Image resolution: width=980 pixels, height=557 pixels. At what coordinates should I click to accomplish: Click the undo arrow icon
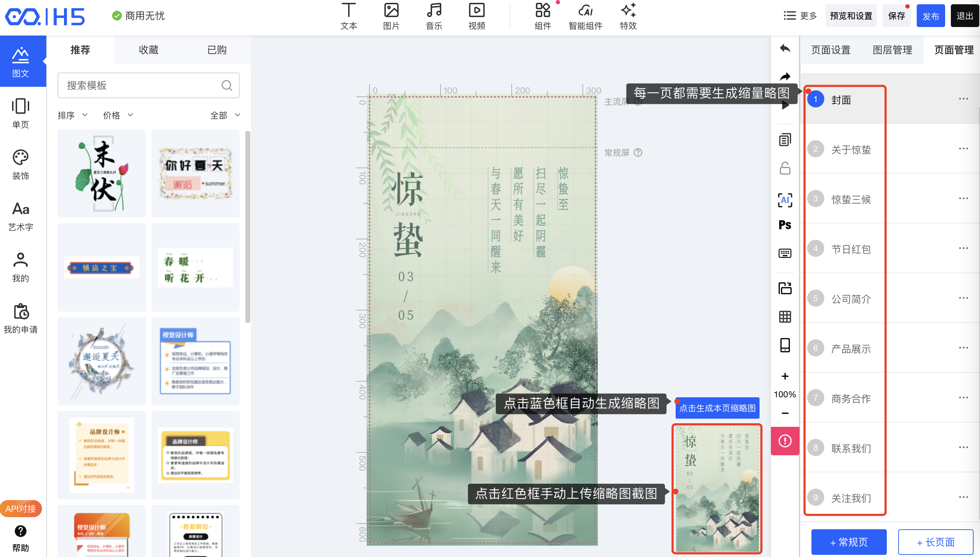pyautogui.click(x=785, y=49)
